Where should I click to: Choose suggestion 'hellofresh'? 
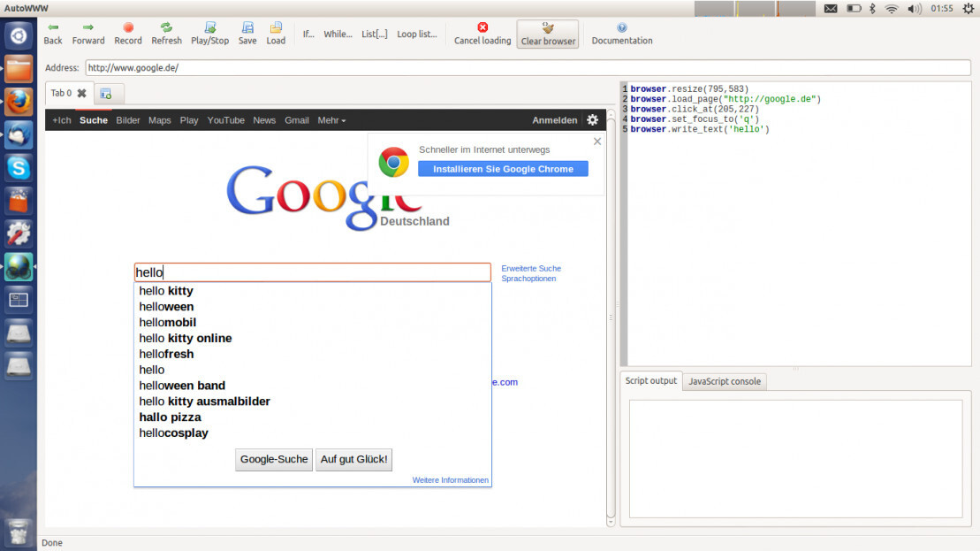click(313, 354)
